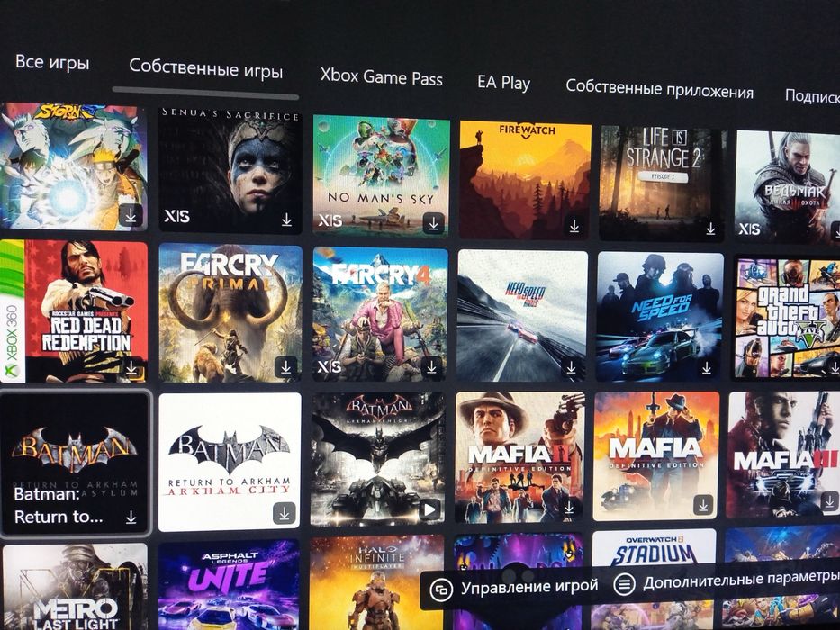Select Mafia Definitive Edition tile
Viewport: 840px width, 630px height.
[x=656, y=456]
